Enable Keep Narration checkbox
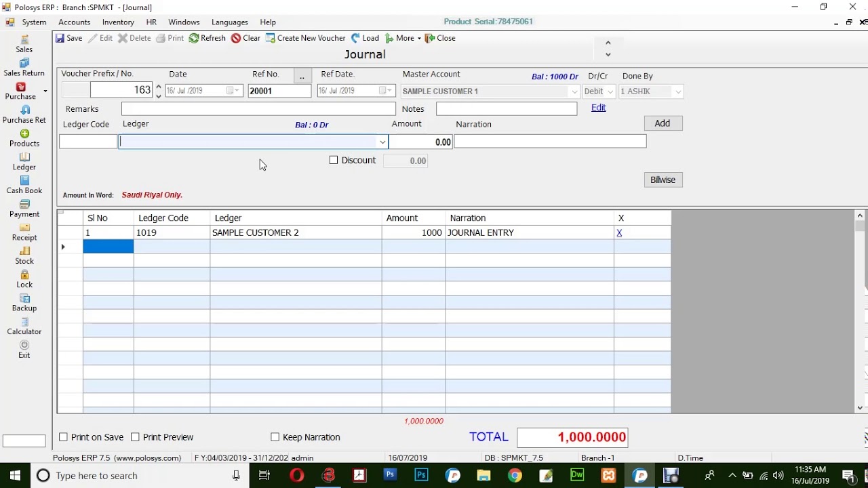The height and width of the screenshot is (488, 868). click(x=275, y=437)
